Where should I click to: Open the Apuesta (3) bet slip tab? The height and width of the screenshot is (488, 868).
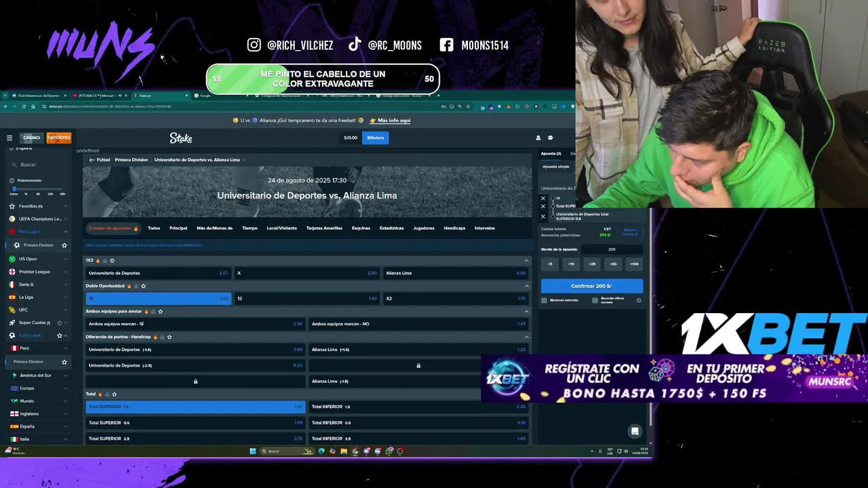click(x=551, y=154)
